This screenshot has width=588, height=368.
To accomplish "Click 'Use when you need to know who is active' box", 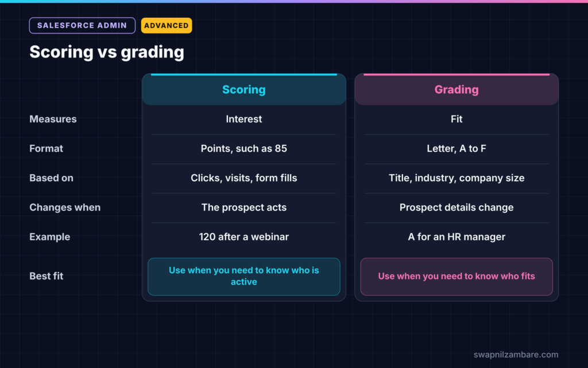I will pyautogui.click(x=243, y=277).
